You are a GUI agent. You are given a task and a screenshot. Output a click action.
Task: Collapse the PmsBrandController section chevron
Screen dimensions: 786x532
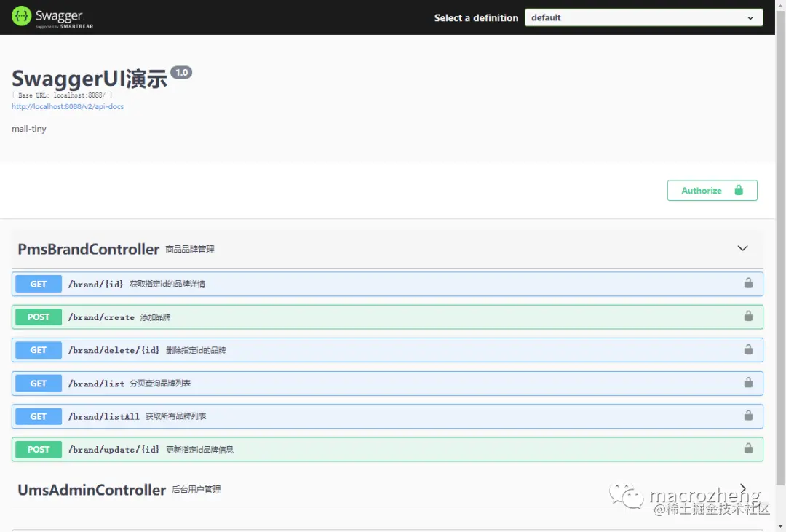tap(742, 248)
